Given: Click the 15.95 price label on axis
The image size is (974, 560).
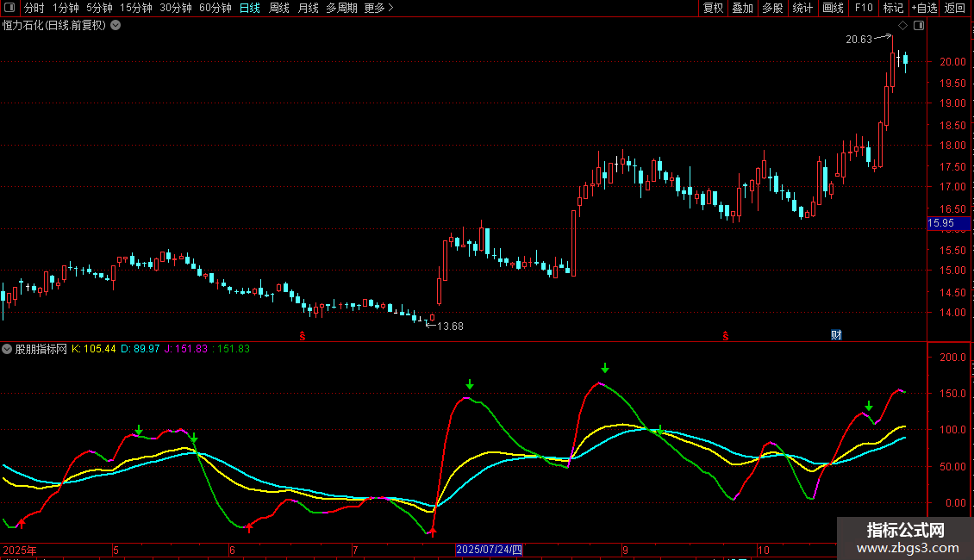Looking at the screenshot, I should tap(940, 223).
